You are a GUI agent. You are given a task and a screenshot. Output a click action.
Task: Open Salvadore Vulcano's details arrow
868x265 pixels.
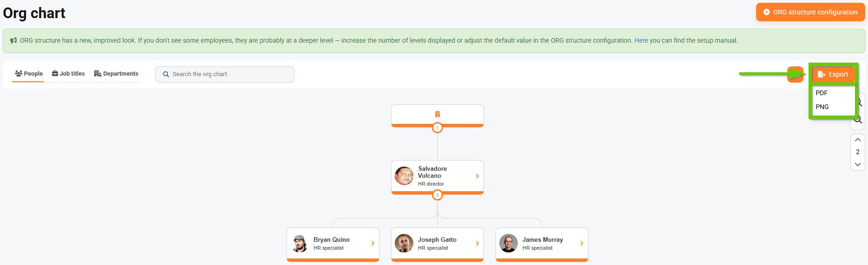coord(477,176)
